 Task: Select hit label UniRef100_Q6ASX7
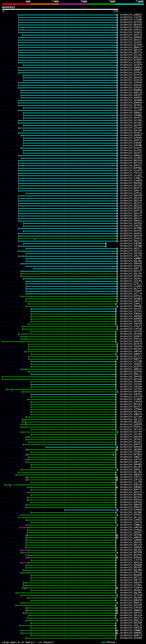coord(131,40)
